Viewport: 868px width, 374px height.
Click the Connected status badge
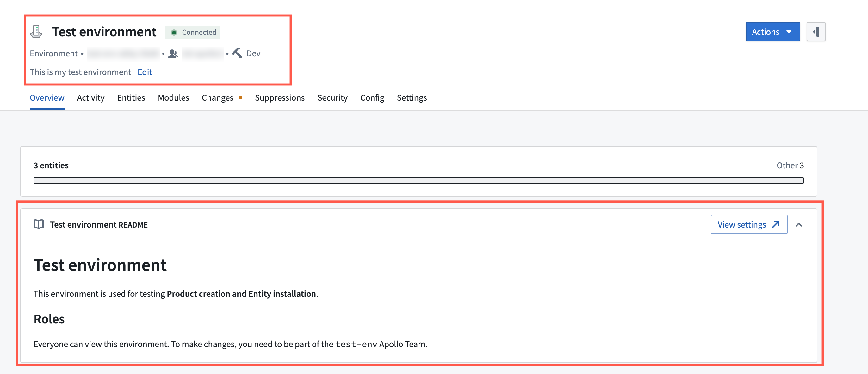[193, 32]
